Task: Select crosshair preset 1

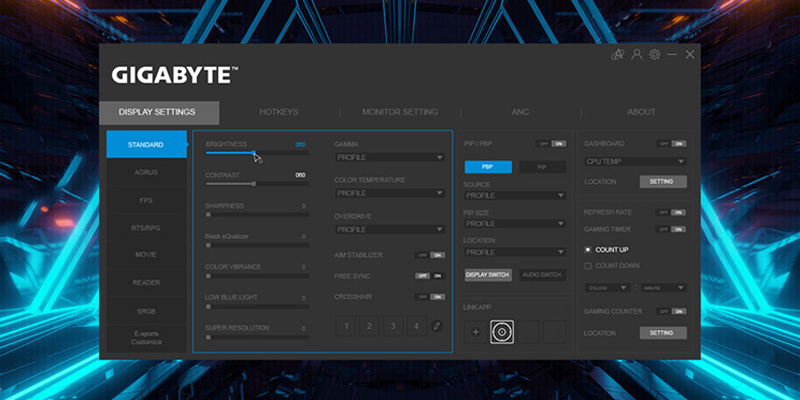Action: pos(346,326)
